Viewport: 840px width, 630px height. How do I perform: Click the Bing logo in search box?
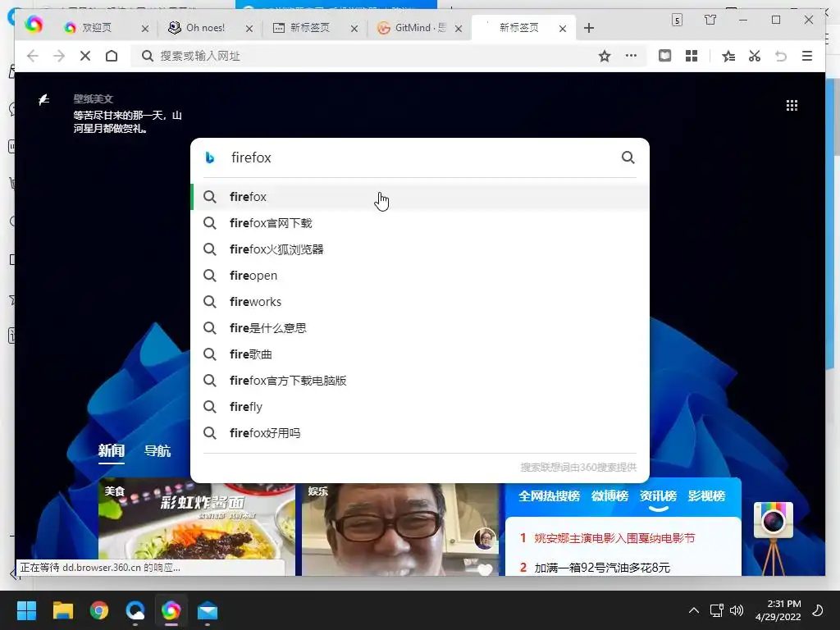[210, 157]
